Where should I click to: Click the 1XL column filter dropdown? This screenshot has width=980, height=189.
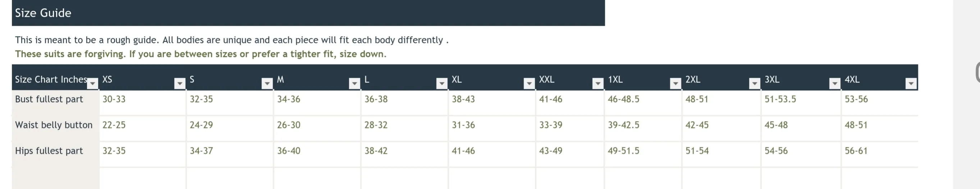coord(675,84)
